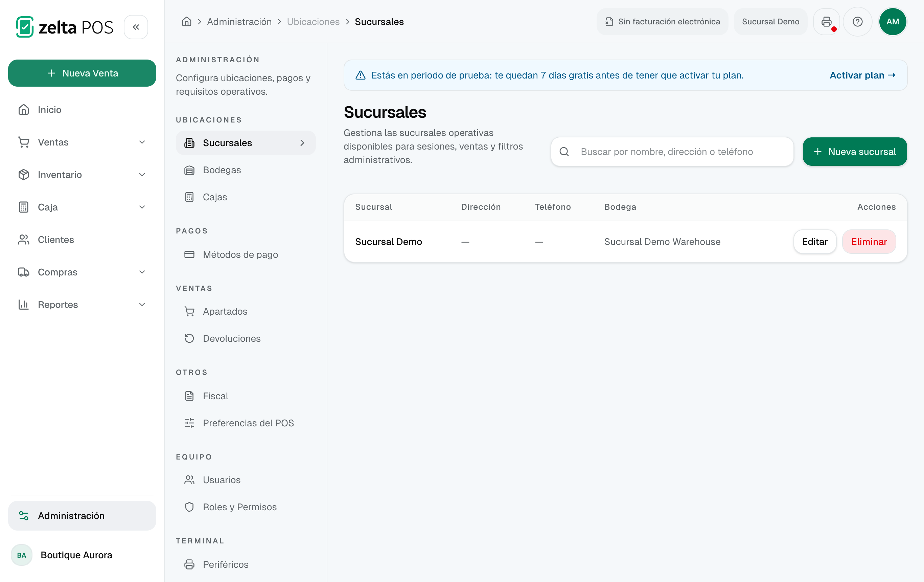Click the Inicio home icon in sidebar

[x=24, y=110]
